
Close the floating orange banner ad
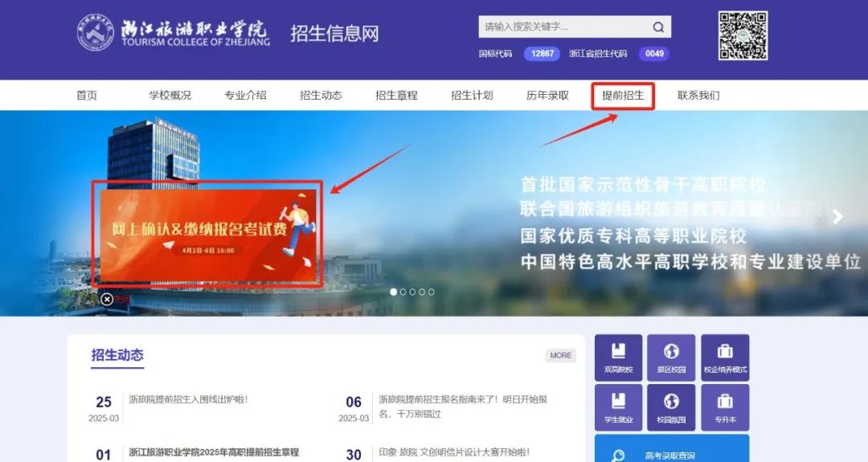[107, 300]
